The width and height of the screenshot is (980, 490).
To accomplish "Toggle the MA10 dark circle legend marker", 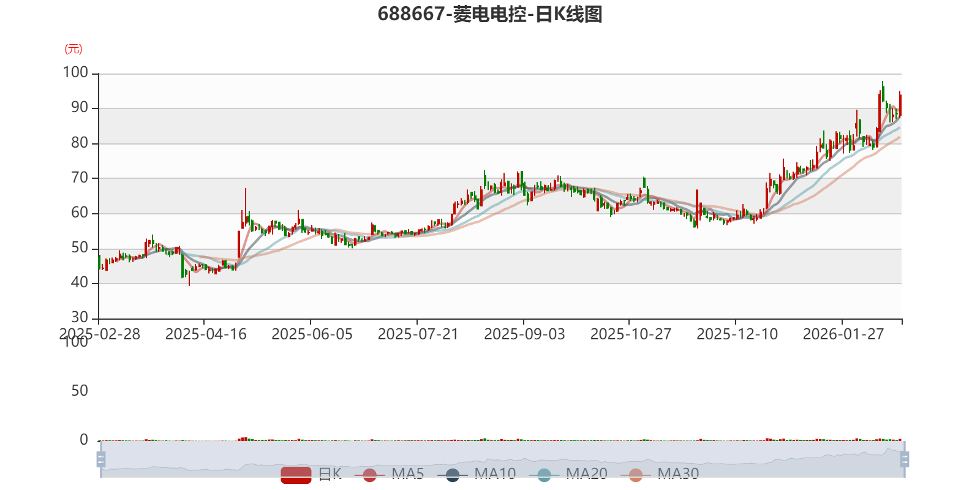I will [x=453, y=475].
